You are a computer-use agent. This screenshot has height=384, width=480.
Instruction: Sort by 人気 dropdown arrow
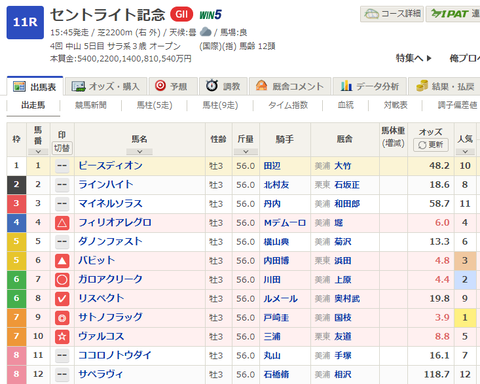click(465, 152)
